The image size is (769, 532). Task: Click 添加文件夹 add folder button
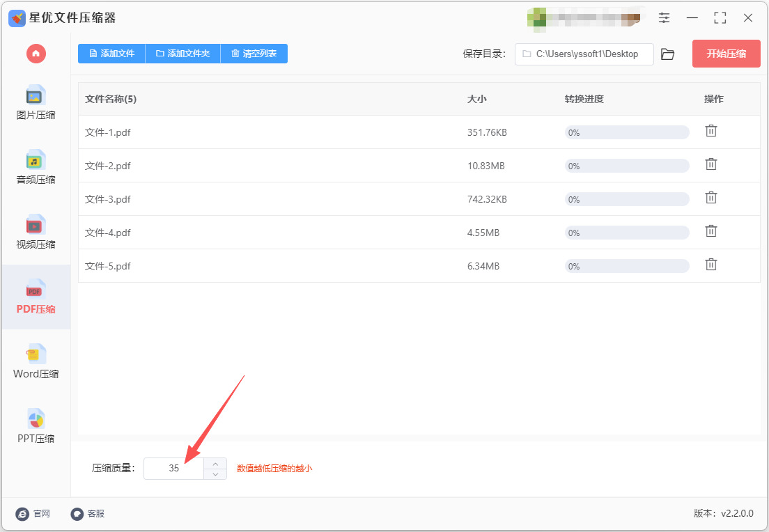(x=183, y=54)
